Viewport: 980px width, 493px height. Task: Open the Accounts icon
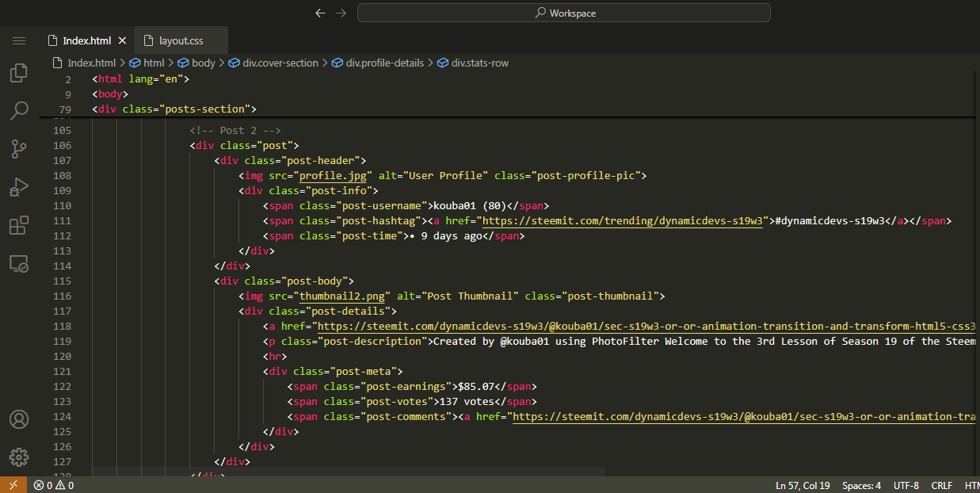(19, 419)
